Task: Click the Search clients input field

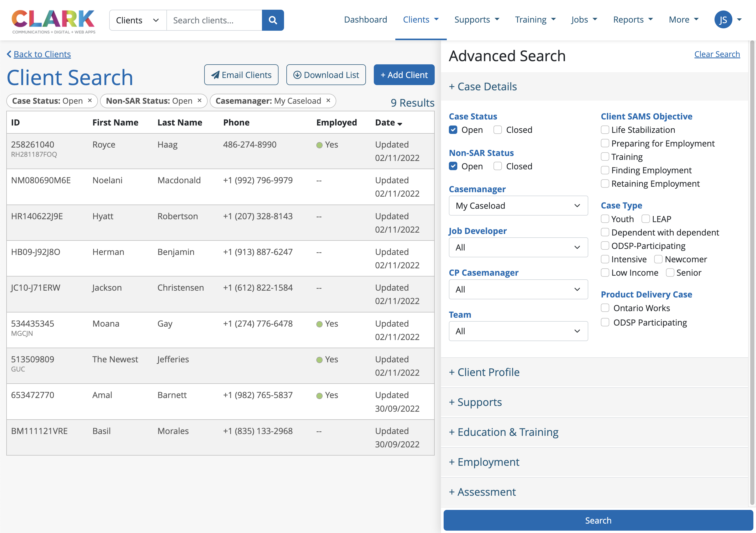Action: (x=214, y=20)
